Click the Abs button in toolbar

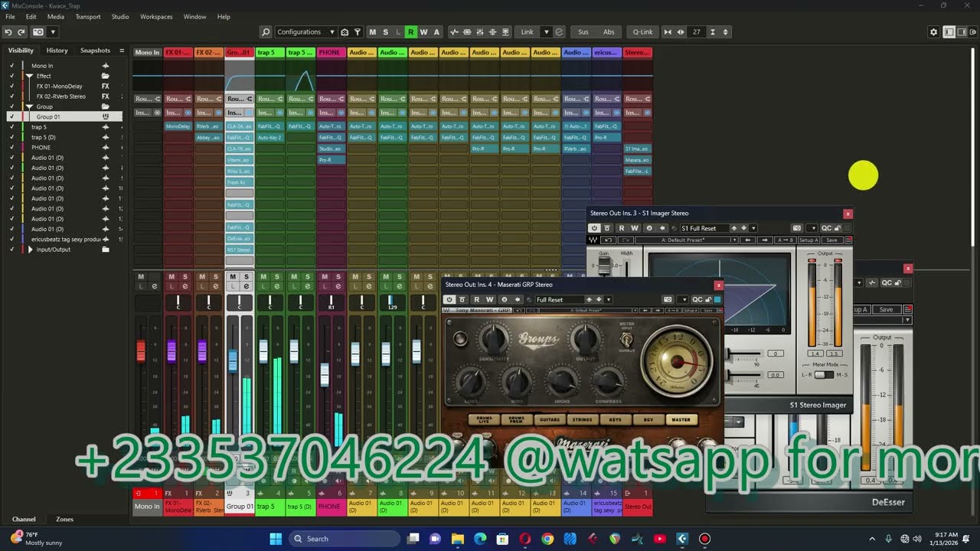coord(609,32)
